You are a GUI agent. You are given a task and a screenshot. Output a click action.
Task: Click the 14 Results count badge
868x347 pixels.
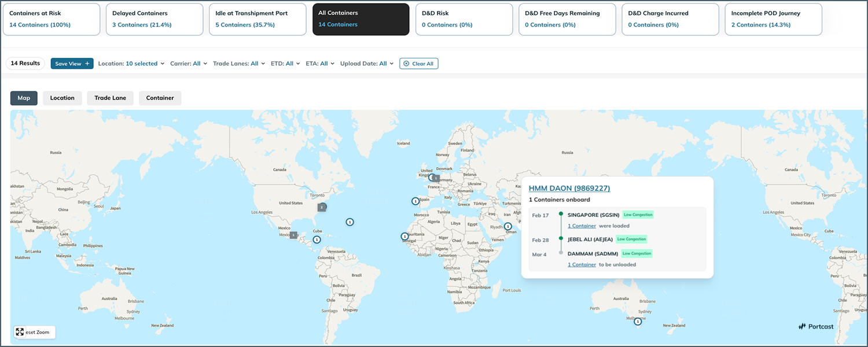tap(25, 64)
